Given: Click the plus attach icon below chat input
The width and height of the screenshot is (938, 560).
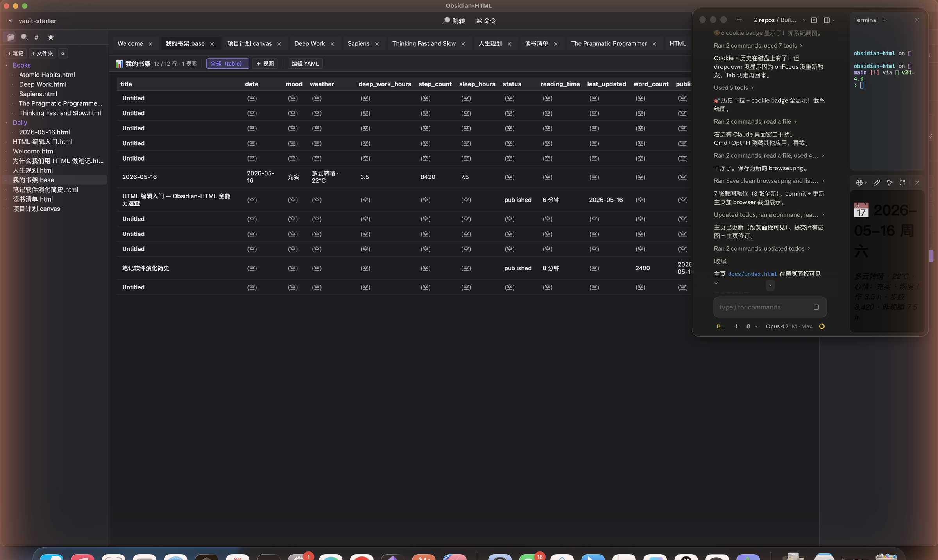Looking at the screenshot, I should pos(736,326).
